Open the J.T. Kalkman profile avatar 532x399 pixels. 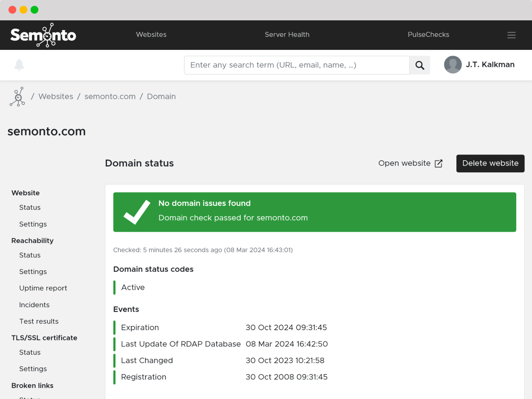[453, 65]
